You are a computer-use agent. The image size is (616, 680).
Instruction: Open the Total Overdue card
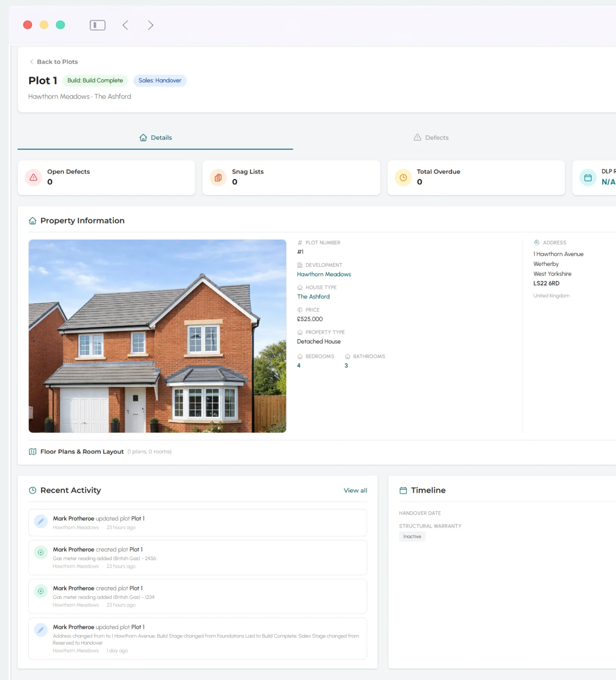click(x=476, y=178)
